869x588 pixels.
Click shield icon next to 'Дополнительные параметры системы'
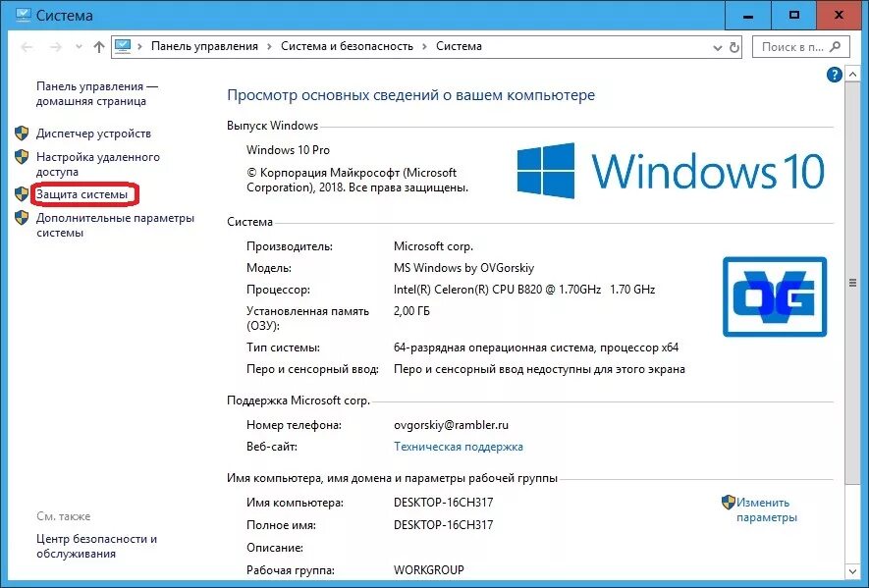click(21, 218)
